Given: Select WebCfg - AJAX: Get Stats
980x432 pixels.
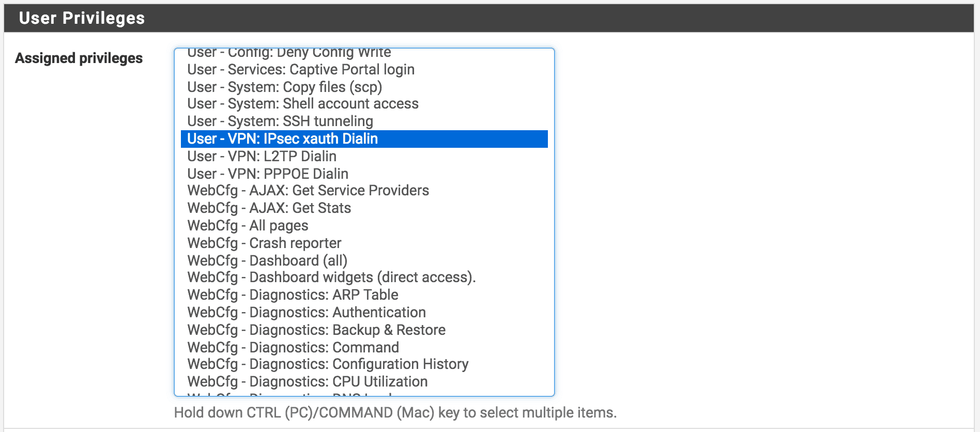Looking at the screenshot, I should 364,208.
